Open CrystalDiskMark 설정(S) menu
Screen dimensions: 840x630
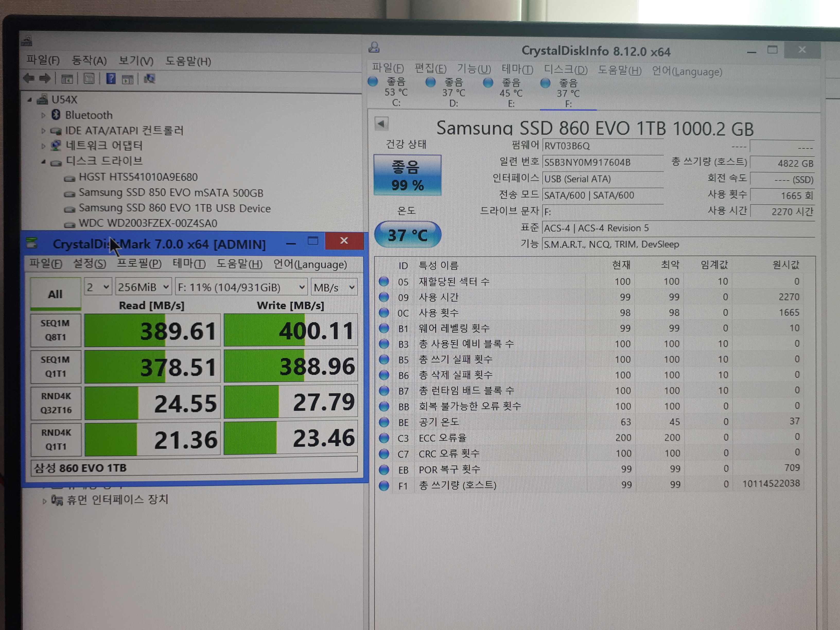pos(89,263)
